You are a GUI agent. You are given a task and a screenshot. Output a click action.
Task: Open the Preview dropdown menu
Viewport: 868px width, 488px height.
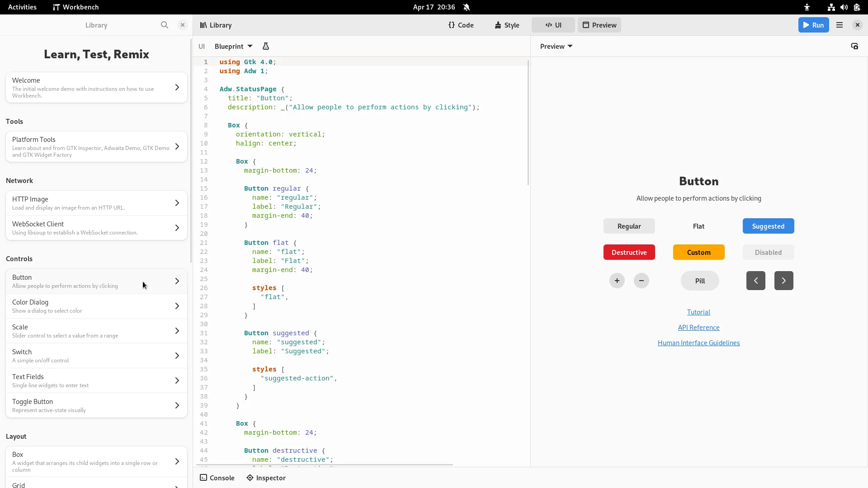tap(556, 46)
